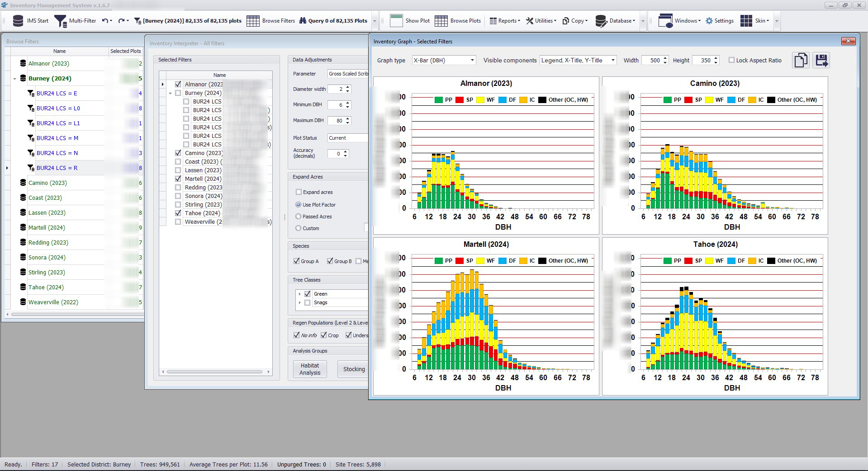Open Browse Plots grid icon

(441, 21)
